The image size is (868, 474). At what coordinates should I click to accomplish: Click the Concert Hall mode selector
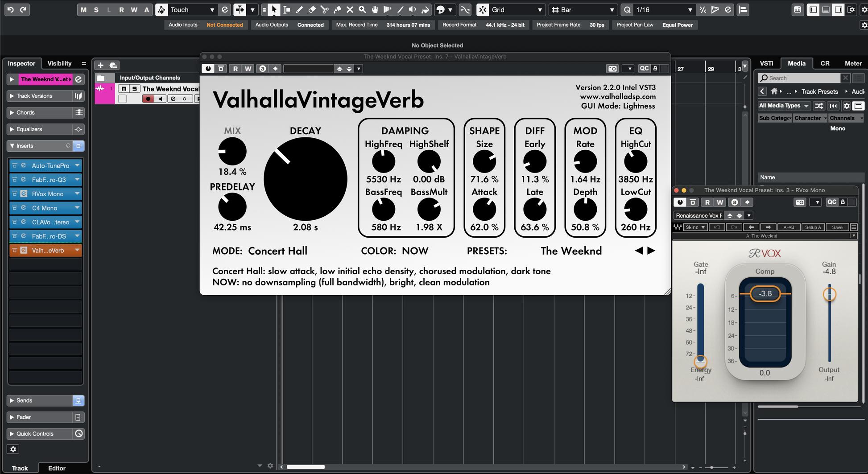pyautogui.click(x=277, y=251)
